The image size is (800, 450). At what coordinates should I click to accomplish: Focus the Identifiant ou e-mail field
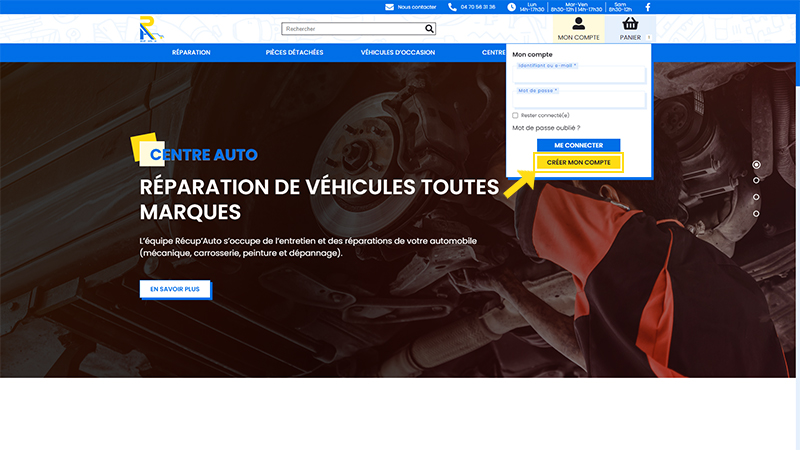(x=579, y=75)
